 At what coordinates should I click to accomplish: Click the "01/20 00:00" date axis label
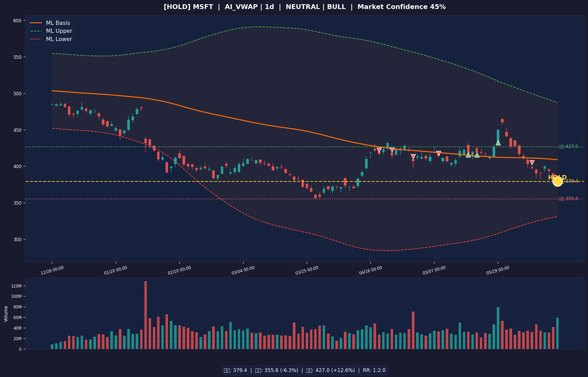116,271
